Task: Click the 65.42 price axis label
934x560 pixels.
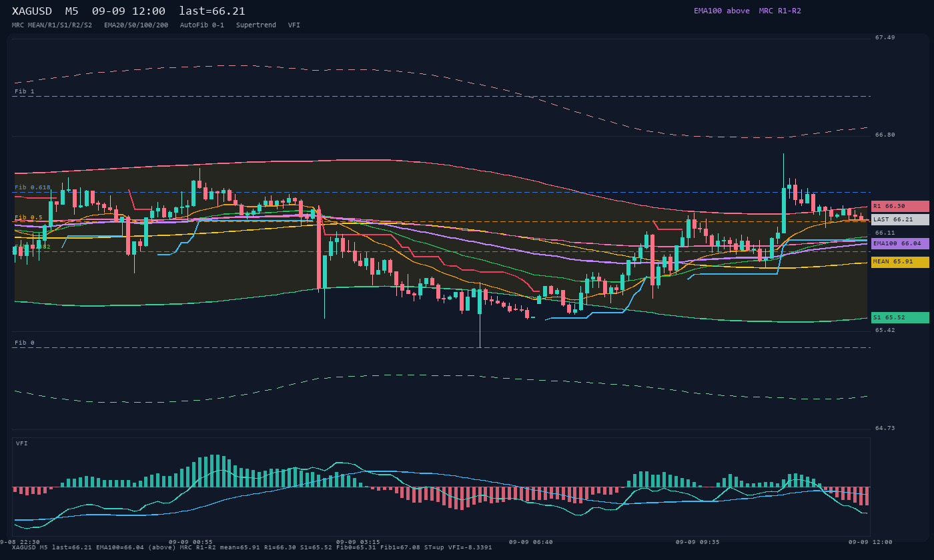Action: coord(885,330)
